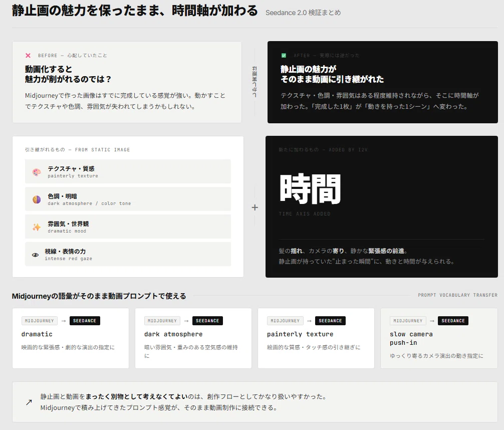Screen dimensions: 504x430
Task: Click MIDJOURNEY tag in the dramatic card
Action: point(40,321)
